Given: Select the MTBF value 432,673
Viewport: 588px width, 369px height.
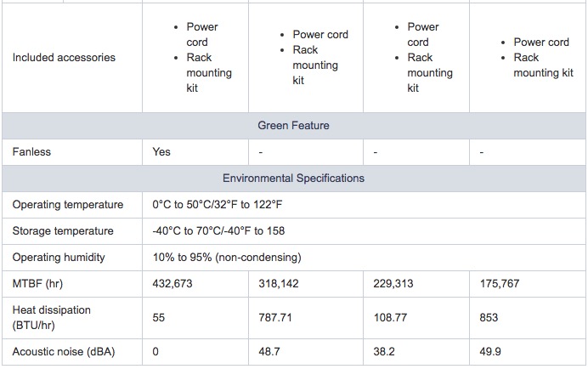Looking at the screenshot, I should coord(172,284).
